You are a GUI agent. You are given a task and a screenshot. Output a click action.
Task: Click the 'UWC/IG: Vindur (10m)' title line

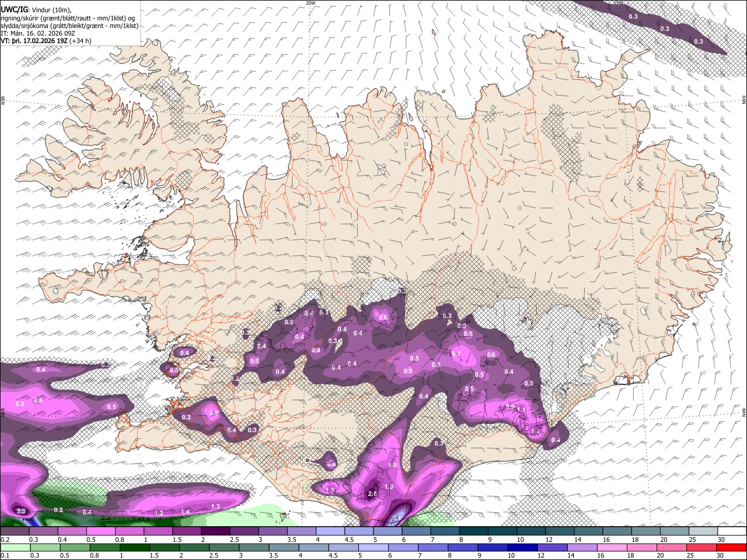coord(36,10)
